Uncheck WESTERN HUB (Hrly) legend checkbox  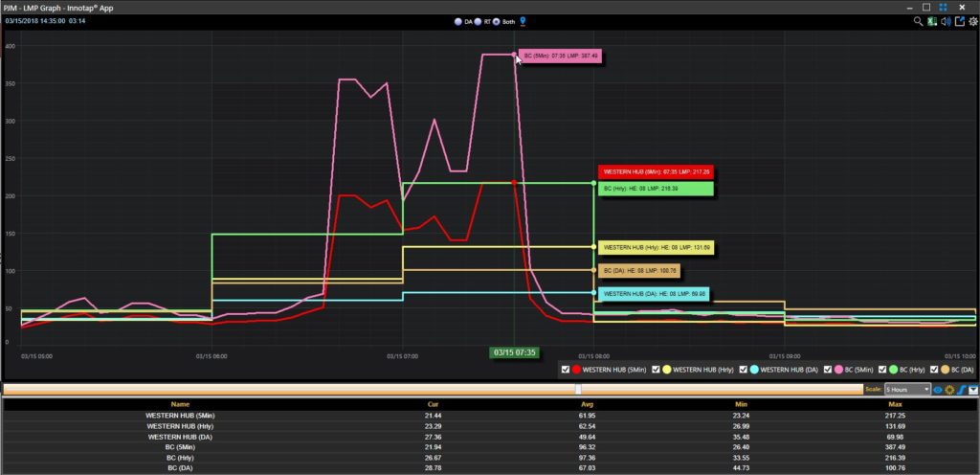pyautogui.click(x=656, y=370)
